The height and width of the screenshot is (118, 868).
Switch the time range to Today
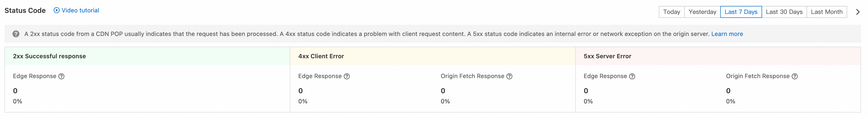(671, 12)
